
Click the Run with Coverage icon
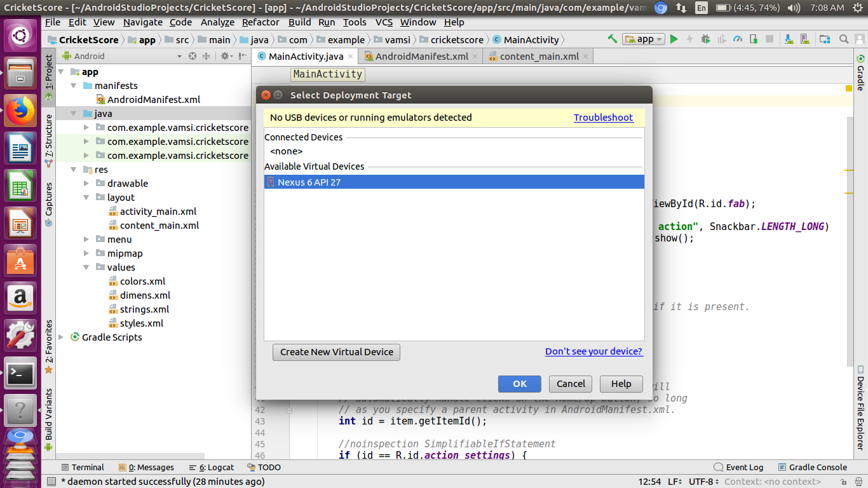pos(722,39)
